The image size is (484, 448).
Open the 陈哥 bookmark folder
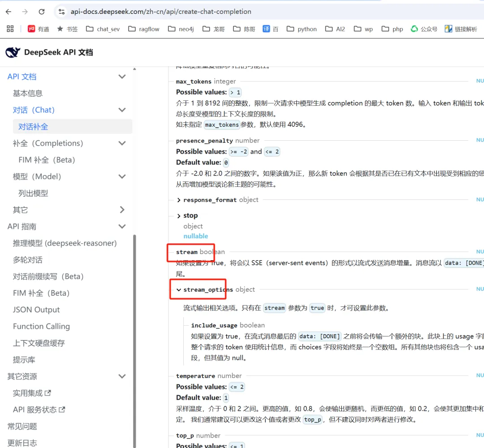(x=244, y=29)
